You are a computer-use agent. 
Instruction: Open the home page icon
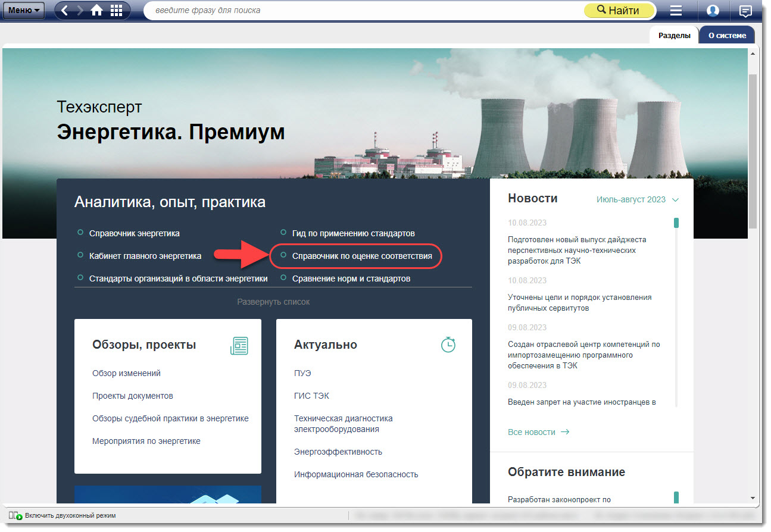tap(96, 10)
